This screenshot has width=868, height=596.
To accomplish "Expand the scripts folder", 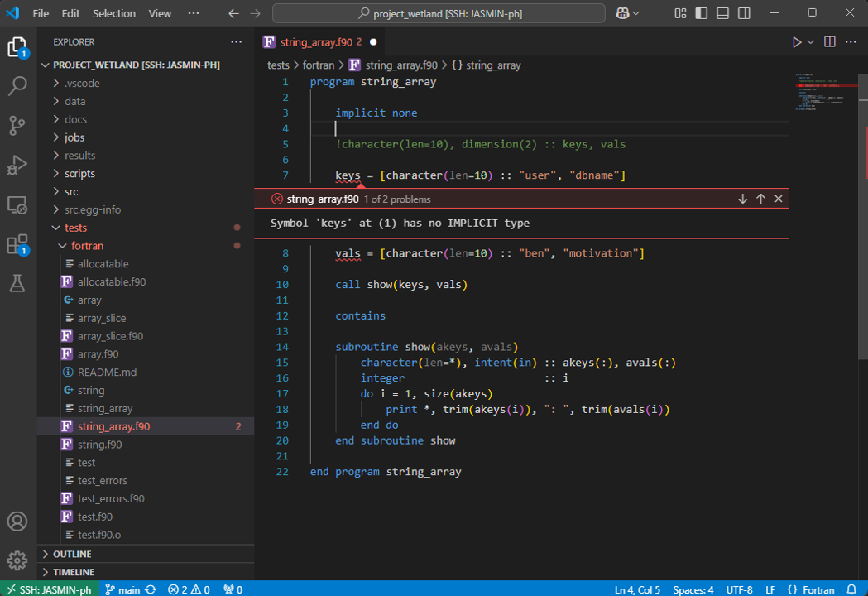I will coord(79,174).
